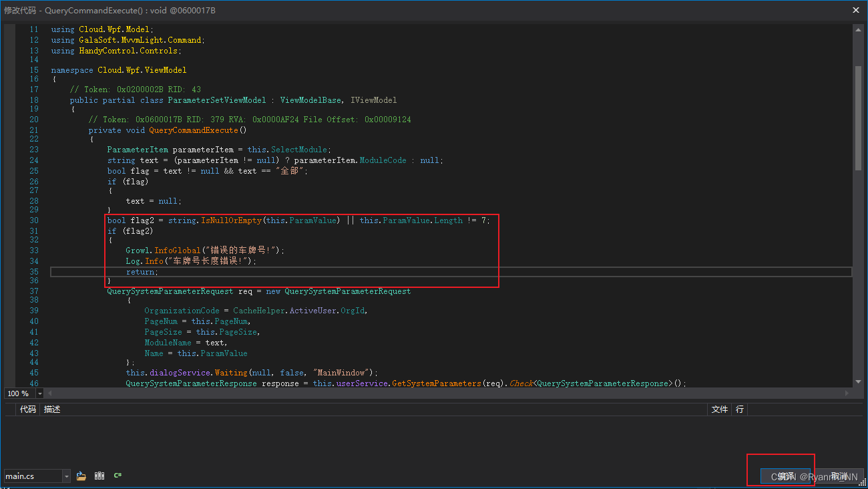The width and height of the screenshot is (868, 489).
Task: Click using GalaSoft.MvvmLight.Command on line 12
Action: [x=128, y=40]
